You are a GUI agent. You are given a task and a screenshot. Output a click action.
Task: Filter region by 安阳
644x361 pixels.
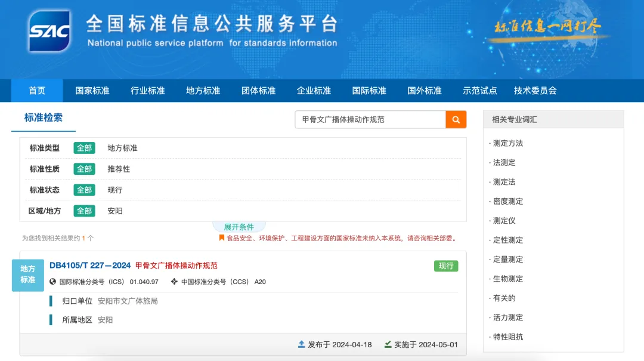point(115,211)
